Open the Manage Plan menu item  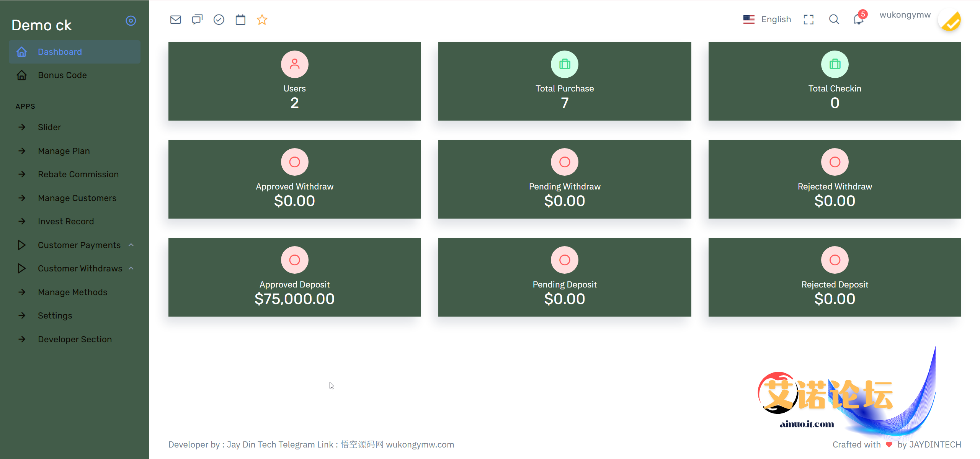64,151
